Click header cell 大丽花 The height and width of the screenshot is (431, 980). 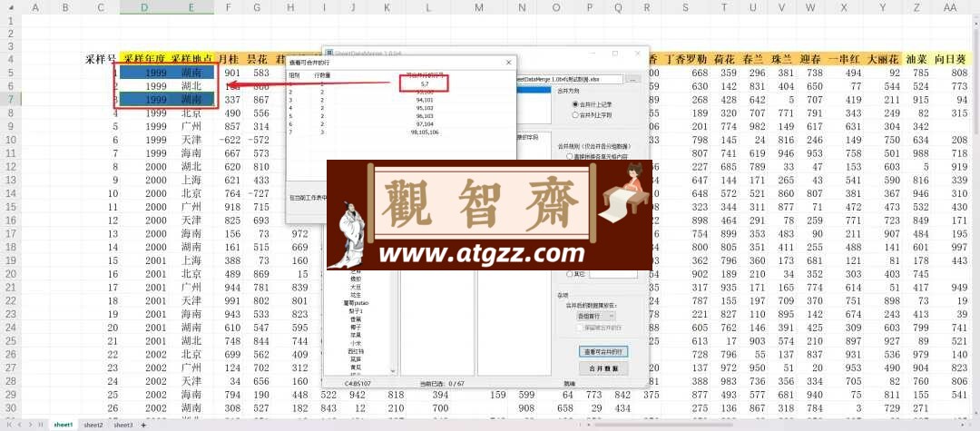point(883,59)
